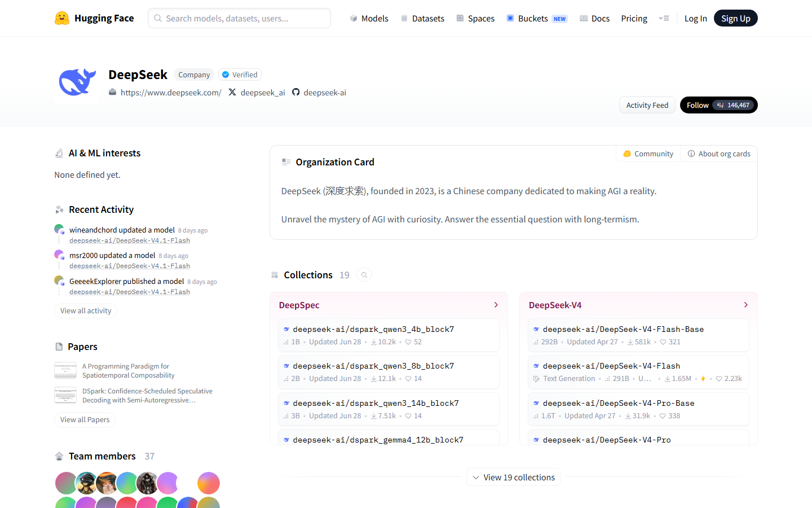The image size is (812, 508).
Task: Open DeepSeek-V4.1-Flash link under wineandchord's update
Action: click(130, 240)
